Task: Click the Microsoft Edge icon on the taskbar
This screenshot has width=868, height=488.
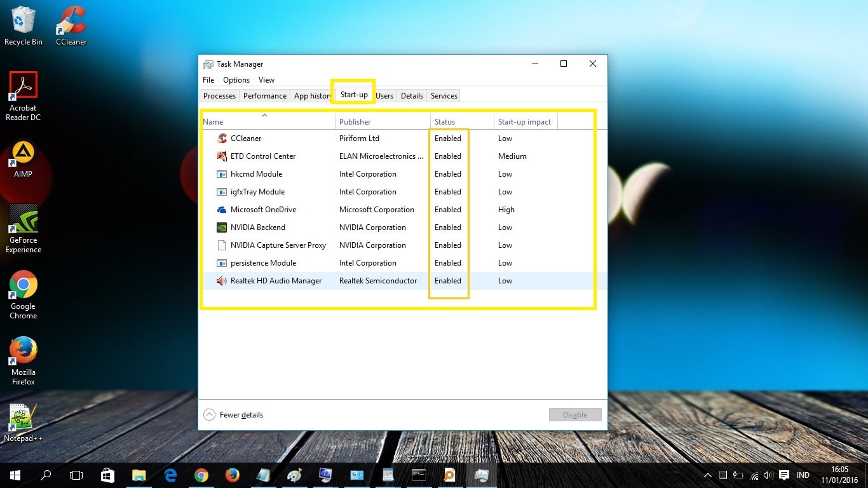Action: click(x=170, y=475)
